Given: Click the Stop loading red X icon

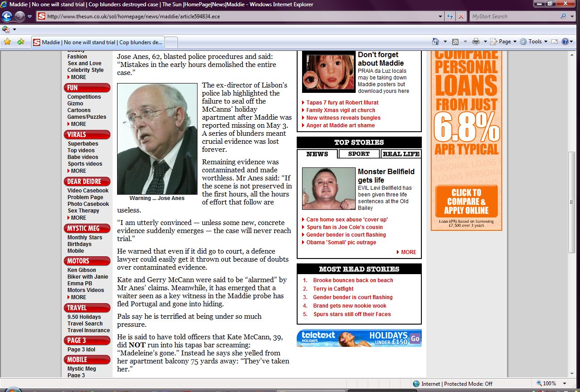Looking at the screenshot, I should pos(461,17).
